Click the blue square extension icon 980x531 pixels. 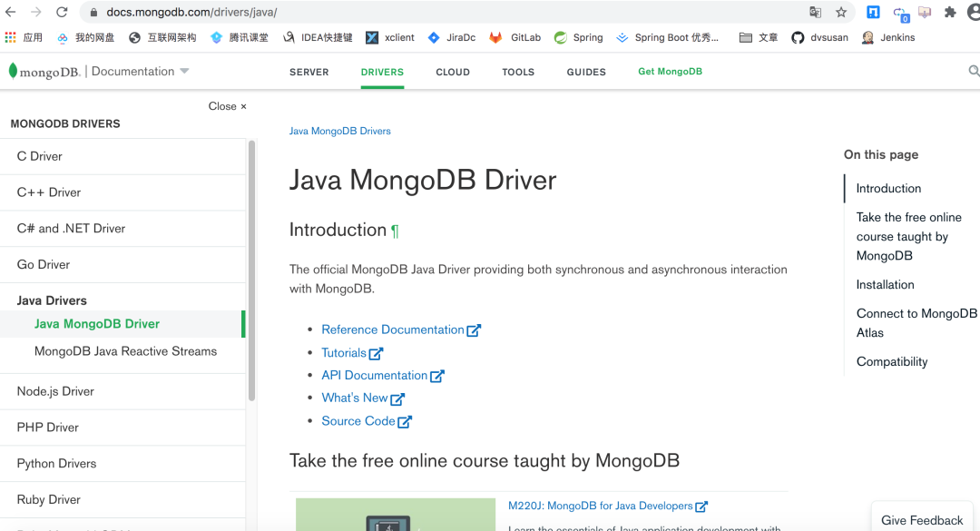point(873,12)
